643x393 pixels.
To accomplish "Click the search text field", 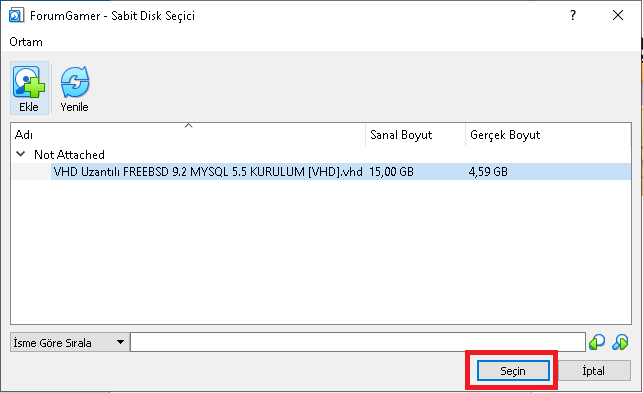I will point(358,342).
